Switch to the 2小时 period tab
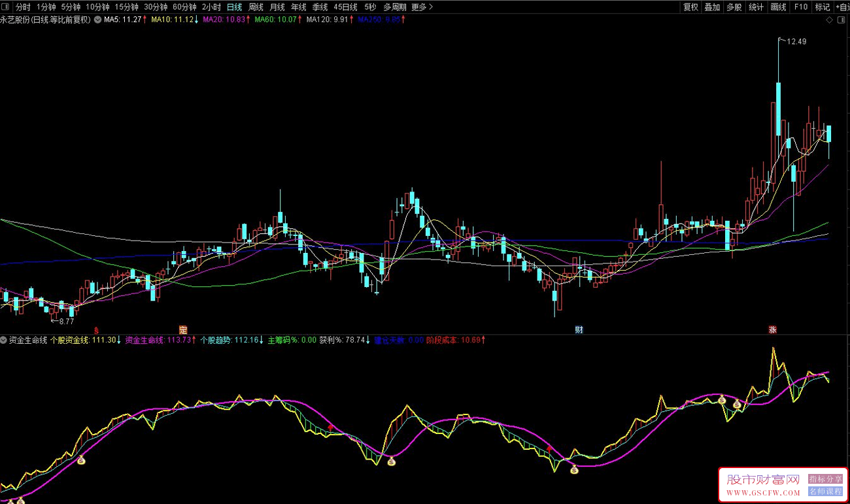Screen dimensions: 850x504 tap(211, 7)
